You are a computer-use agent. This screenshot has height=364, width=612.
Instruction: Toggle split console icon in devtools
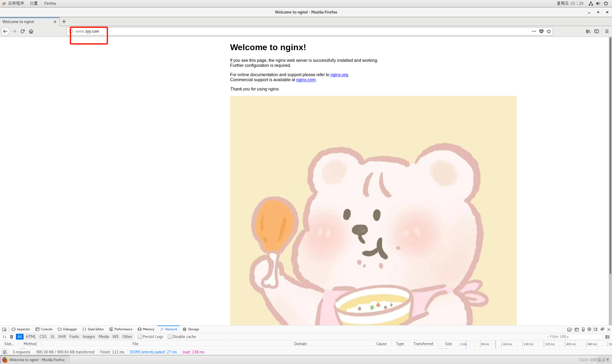(577, 329)
